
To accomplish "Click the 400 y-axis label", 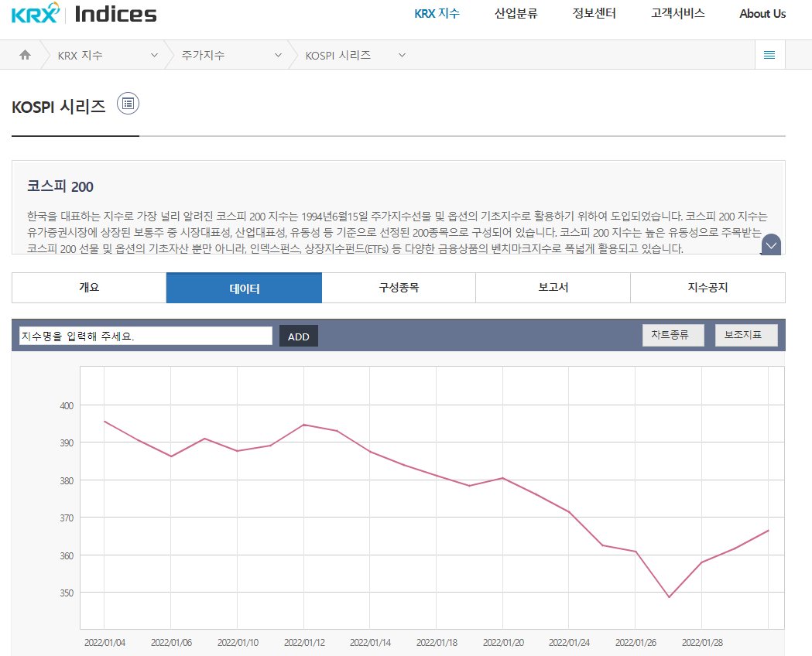I will tap(67, 405).
